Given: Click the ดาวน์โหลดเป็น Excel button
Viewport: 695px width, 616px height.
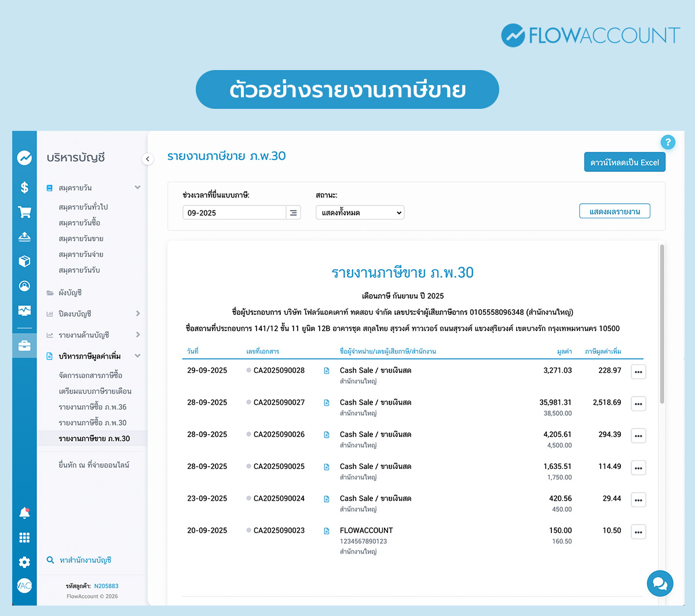Looking at the screenshot, I should point(624,163).
